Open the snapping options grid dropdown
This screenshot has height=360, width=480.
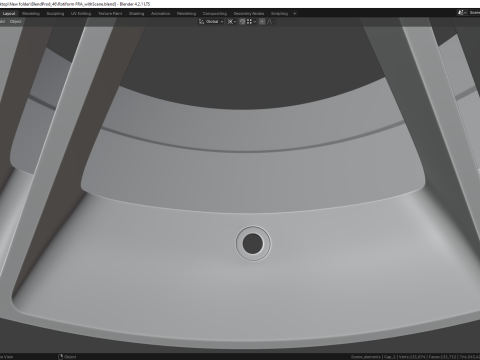(251, 22)
